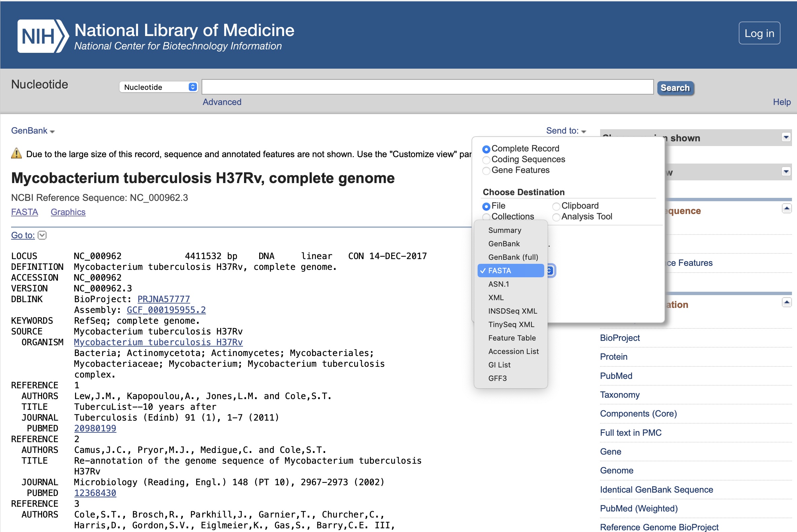Click the NIH logo icon

(x=42, y=36)
